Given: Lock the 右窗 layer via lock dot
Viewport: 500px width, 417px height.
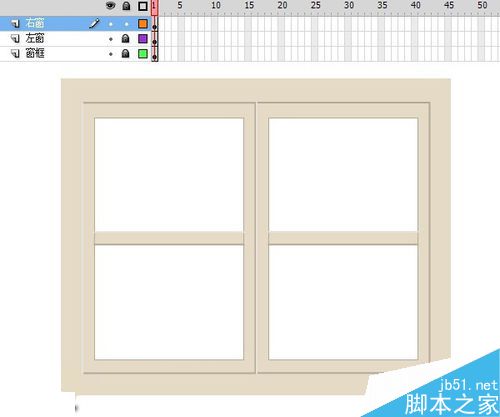Looking at the screenshot, I should [126, 24].
